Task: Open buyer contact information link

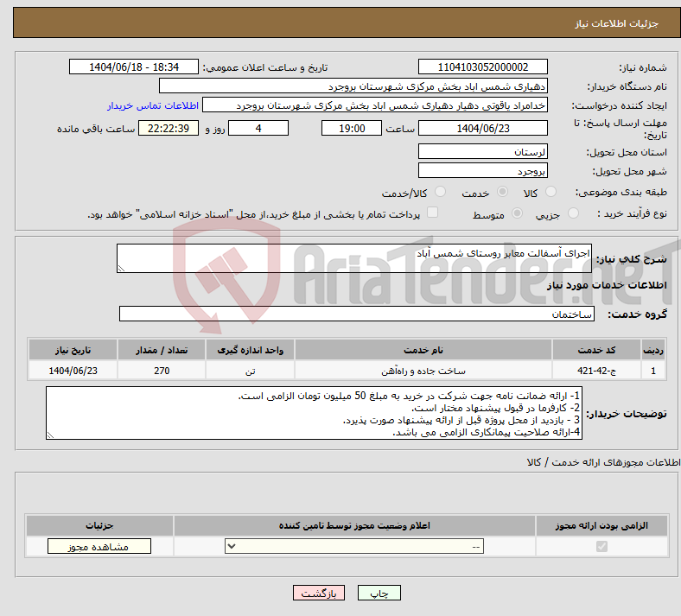Action: (x=153, y=105)
